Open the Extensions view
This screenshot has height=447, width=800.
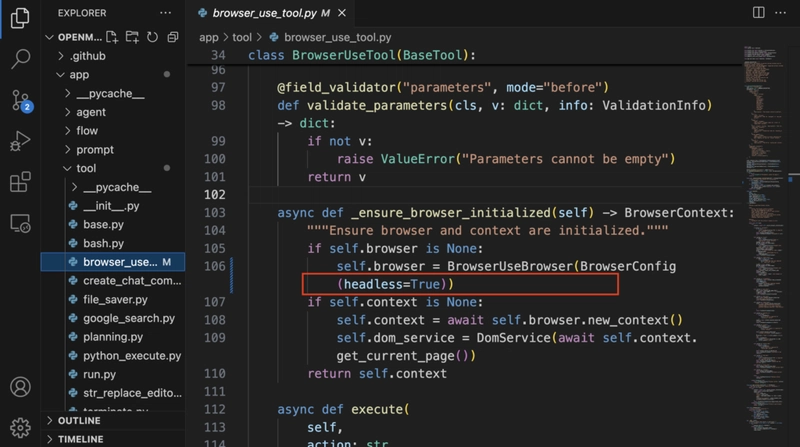point(20,182)
